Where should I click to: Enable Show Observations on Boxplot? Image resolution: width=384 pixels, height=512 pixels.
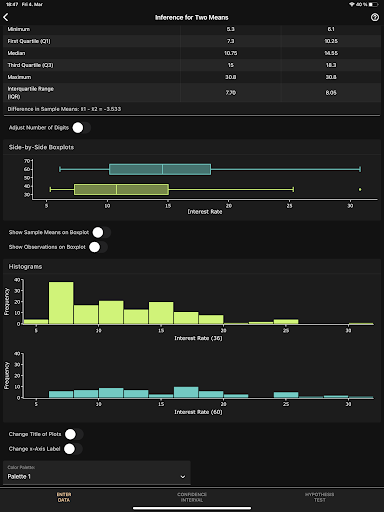click(x=98, y=247)
